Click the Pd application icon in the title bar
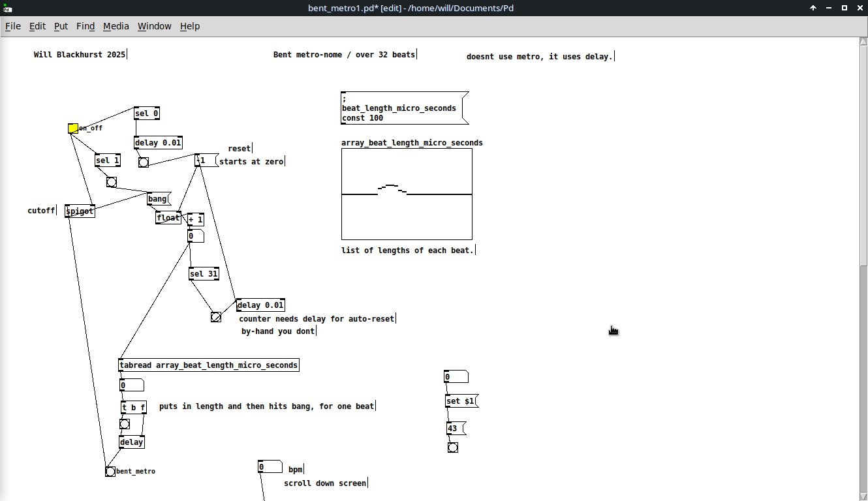This screenshot has width=868, height=501. click(7, 8)
